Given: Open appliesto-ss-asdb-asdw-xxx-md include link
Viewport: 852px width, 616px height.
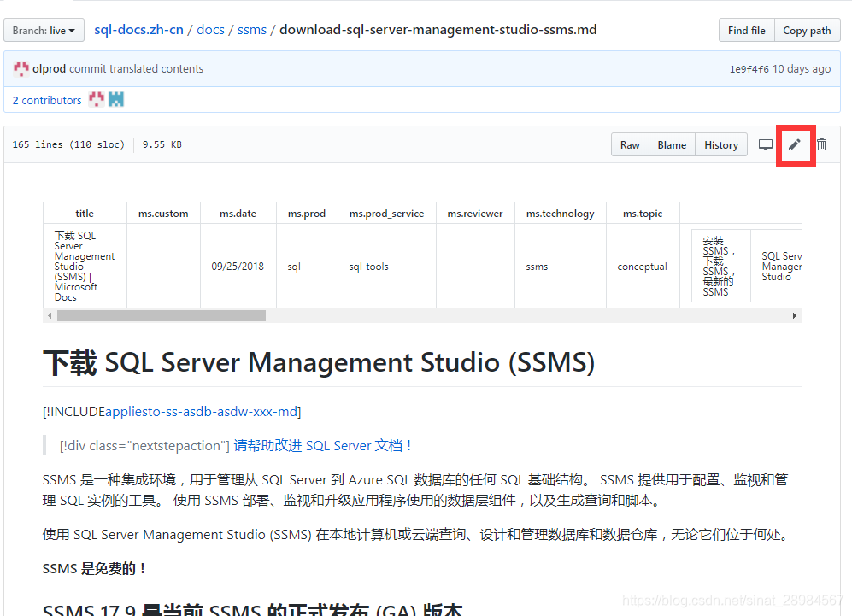Looking at the screenshot, I should point(201,412).
